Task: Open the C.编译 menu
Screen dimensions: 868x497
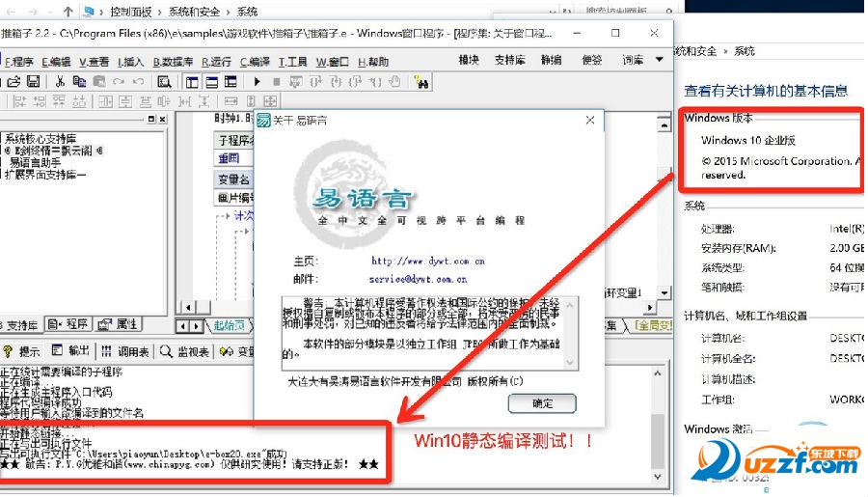Action: point(253,61)
